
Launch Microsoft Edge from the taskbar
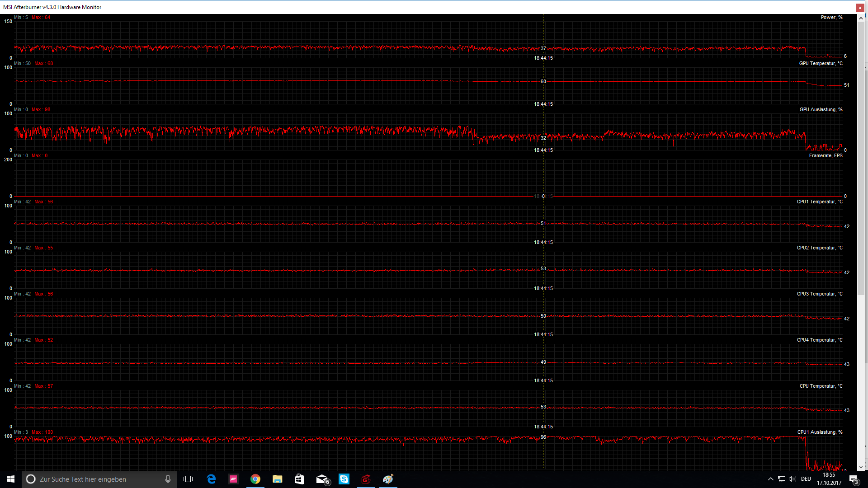tap(211, 479)
